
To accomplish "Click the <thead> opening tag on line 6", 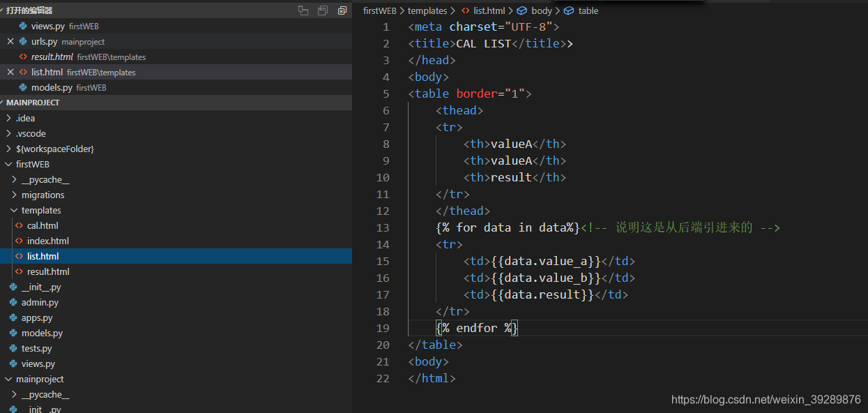I will (x=459, y=110).
